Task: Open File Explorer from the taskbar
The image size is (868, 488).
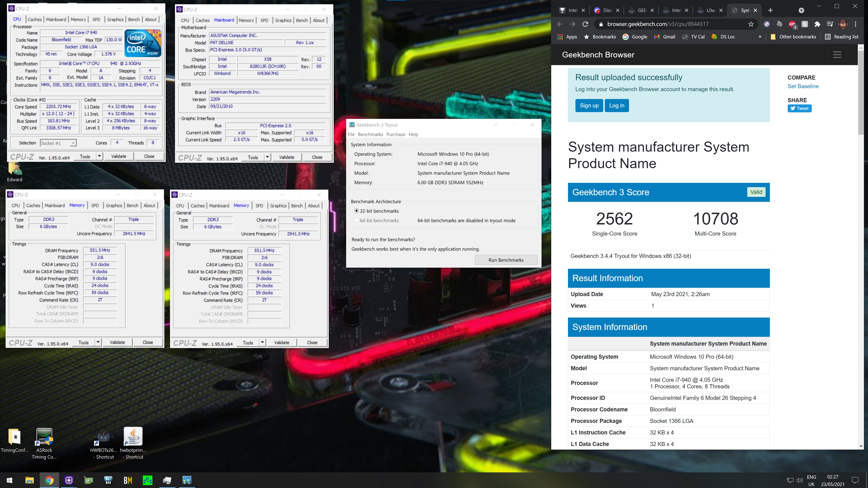Action: pos(30,480)
